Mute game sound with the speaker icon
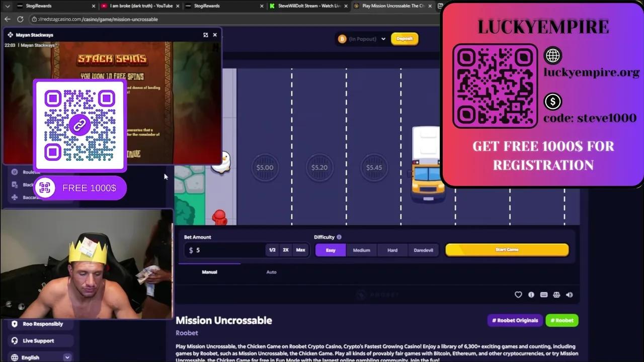The height and width of the screenshot is (362, 644). click(570, 295)
